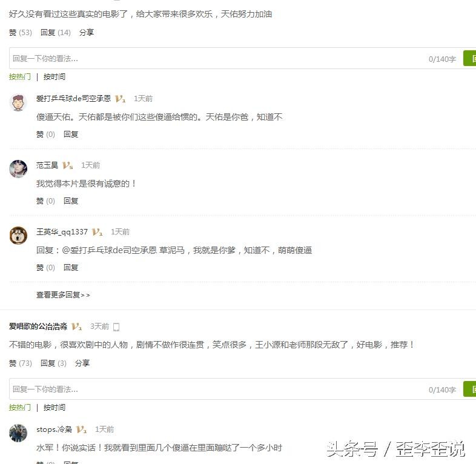Click the V1 badge beside stops.冷枭
The image size is (476, 464).
pos(81,429)
